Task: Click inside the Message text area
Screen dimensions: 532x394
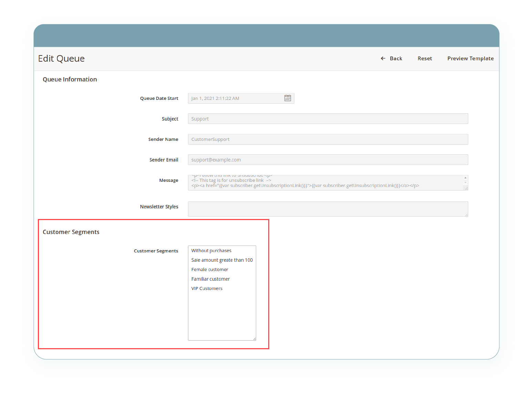Action: click(324, 183)
